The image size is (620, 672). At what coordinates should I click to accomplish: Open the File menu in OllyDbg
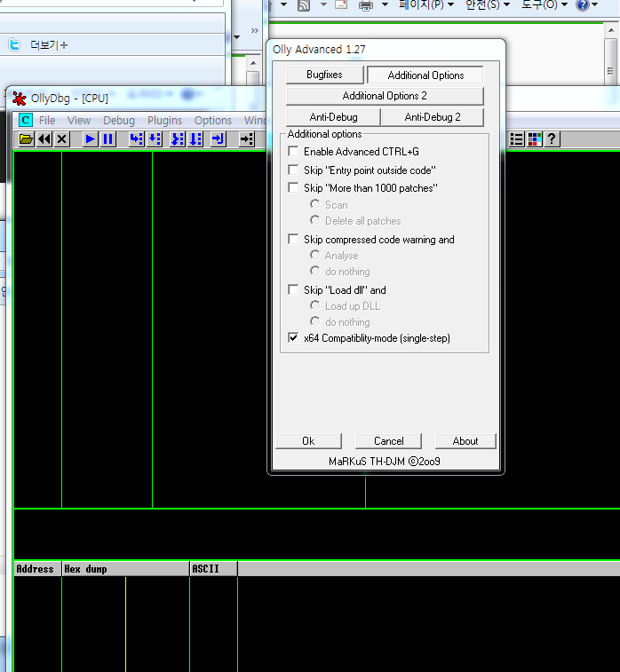[x=47, y=121]
